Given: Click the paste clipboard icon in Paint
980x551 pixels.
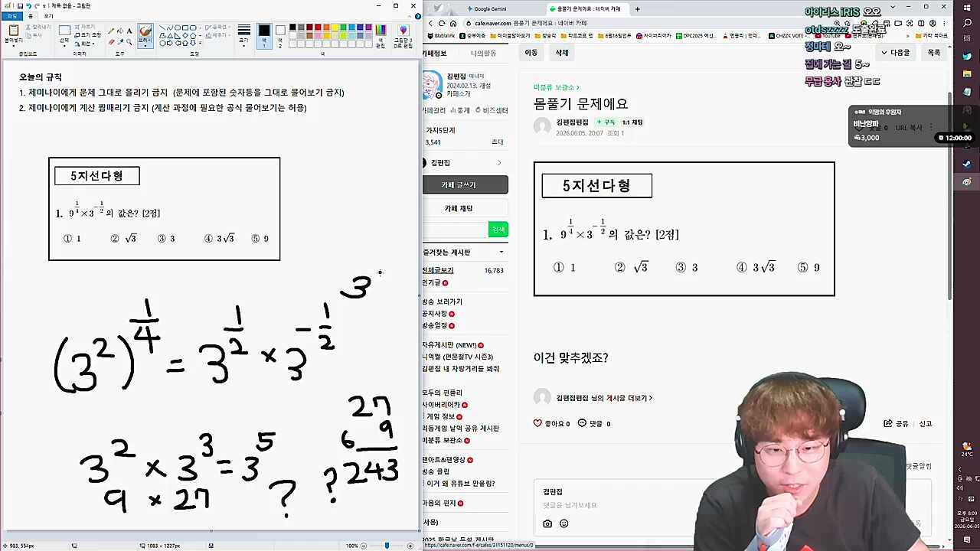Looking at the screenshot, I should pyautogui.click(x=13, y=30).
